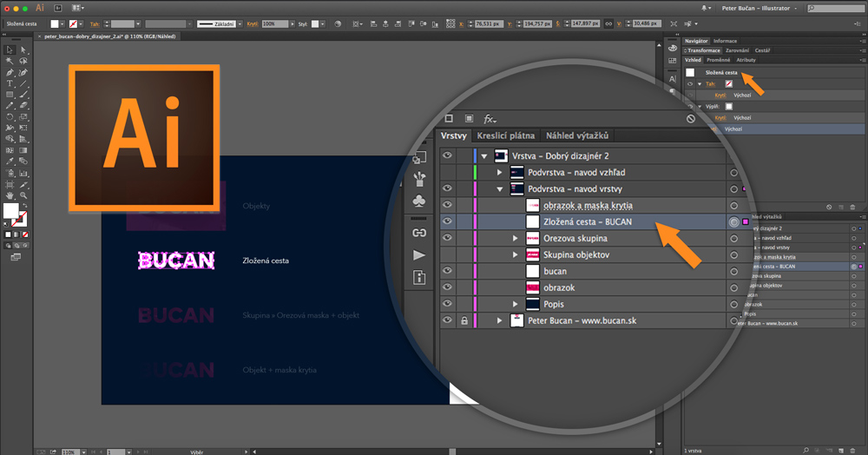
Task: Select the Magic Wand tool
Action: (10, 61)
